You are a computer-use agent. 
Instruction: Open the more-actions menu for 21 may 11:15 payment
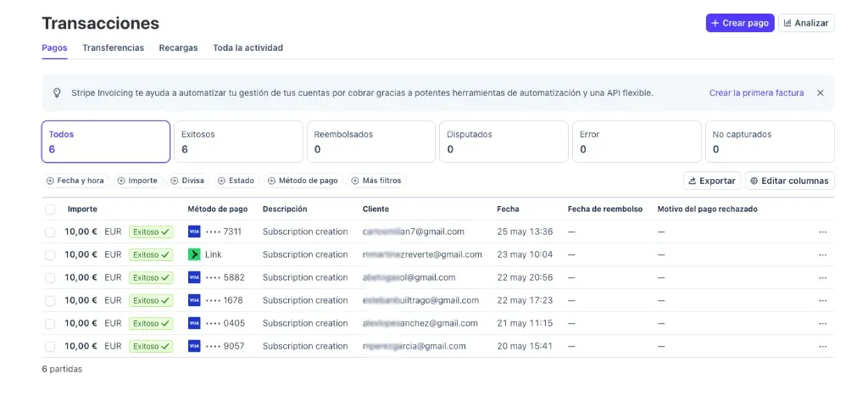tap(822, 323)
